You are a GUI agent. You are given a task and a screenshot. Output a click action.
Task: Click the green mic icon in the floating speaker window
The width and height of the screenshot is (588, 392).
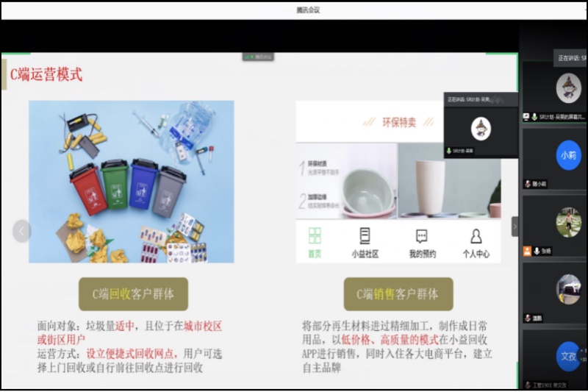point(448,151)
